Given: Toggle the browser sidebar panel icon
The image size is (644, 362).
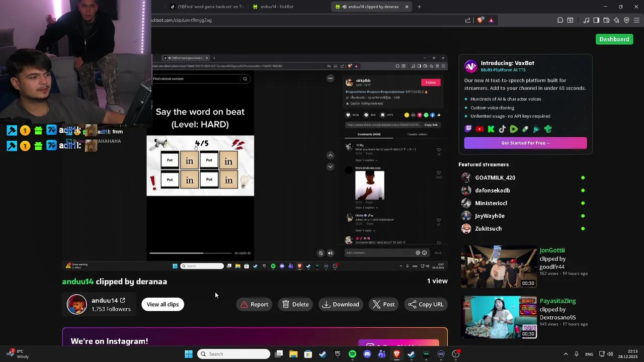Looking at the screenshot, I should [596, 20].
